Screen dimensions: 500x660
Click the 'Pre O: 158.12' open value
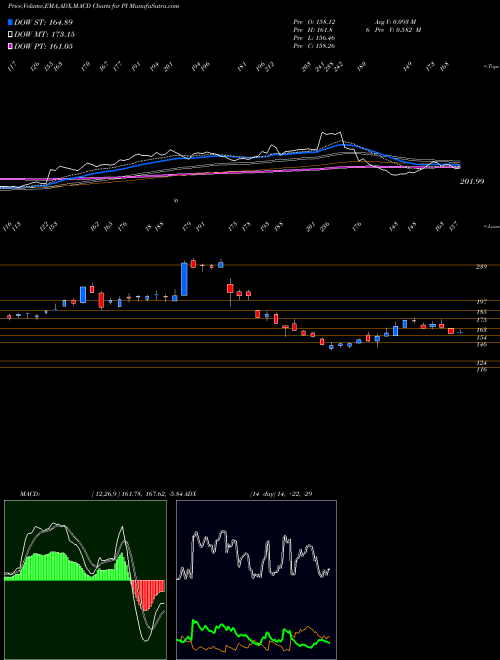[314, 21]
